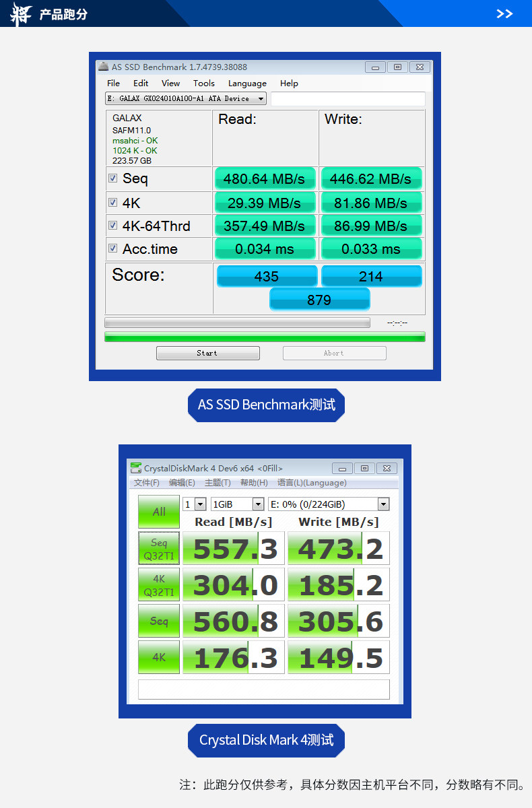This screenshot has width=532, height=808.
Task: Run the plain Seq test button in CrystalDiskMark
Action: [159, 621]
